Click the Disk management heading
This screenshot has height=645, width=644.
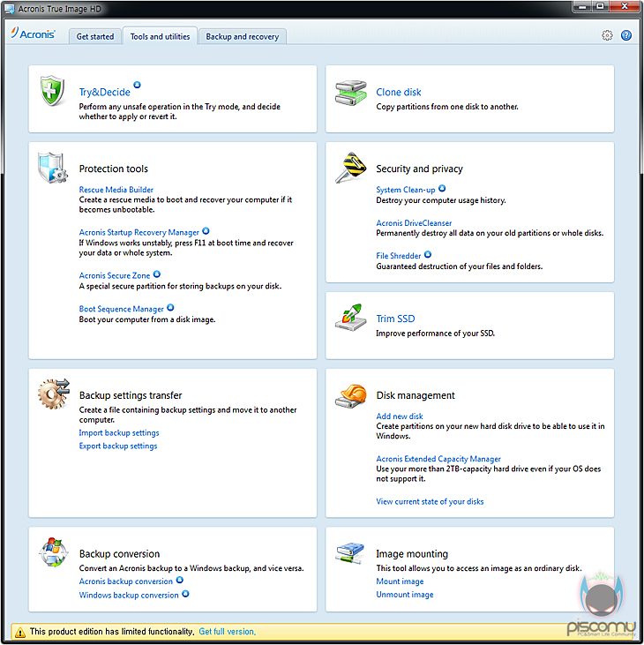tap(416, 395)
